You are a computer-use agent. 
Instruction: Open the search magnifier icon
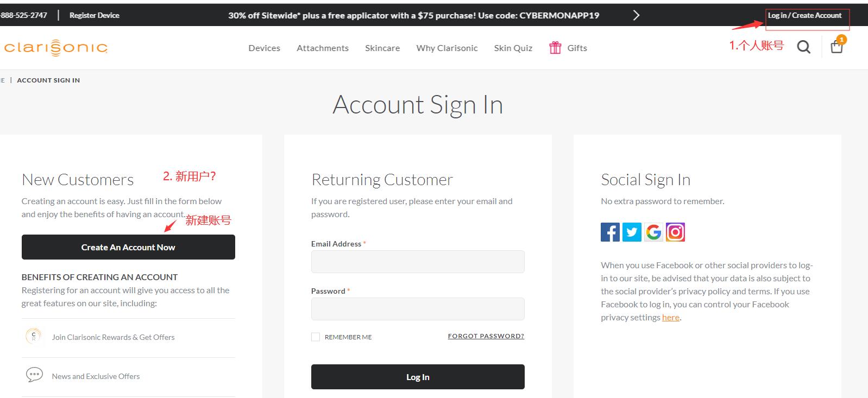pos(803,48)
